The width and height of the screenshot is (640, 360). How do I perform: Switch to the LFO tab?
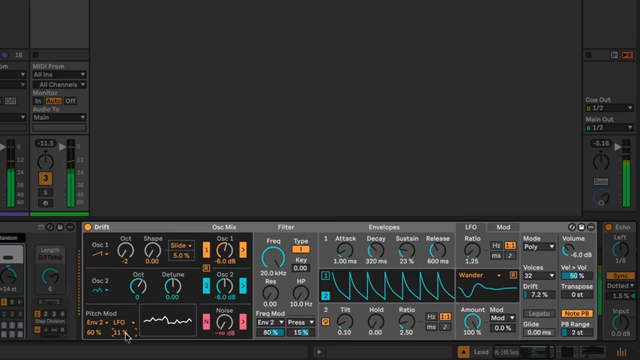click(471, 227)
